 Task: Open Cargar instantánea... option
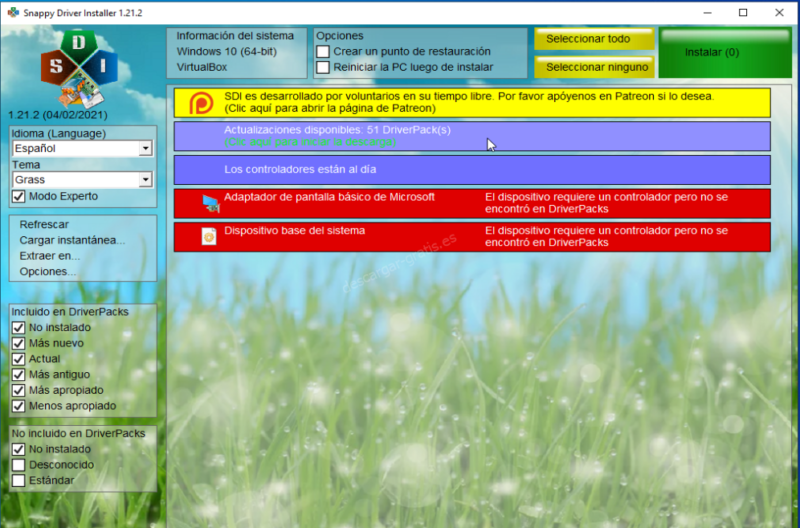coord(72,240)
